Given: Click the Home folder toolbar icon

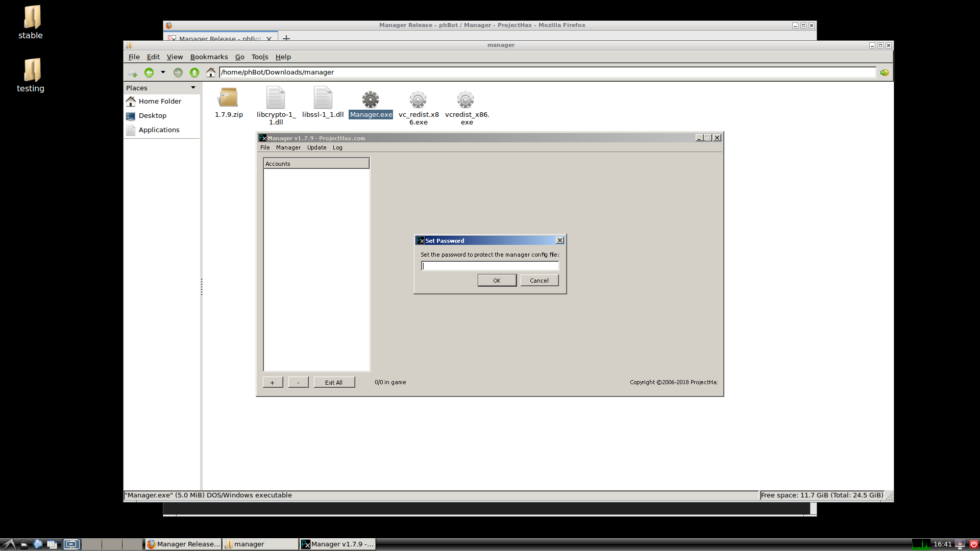Looking at the screenshot, I should click(210, 72).
